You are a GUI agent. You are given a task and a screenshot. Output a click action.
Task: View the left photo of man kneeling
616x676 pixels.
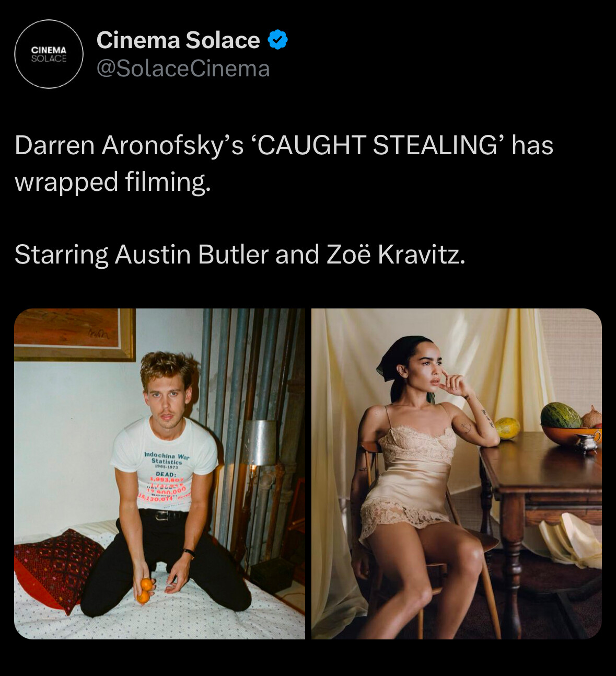point(159,474)
